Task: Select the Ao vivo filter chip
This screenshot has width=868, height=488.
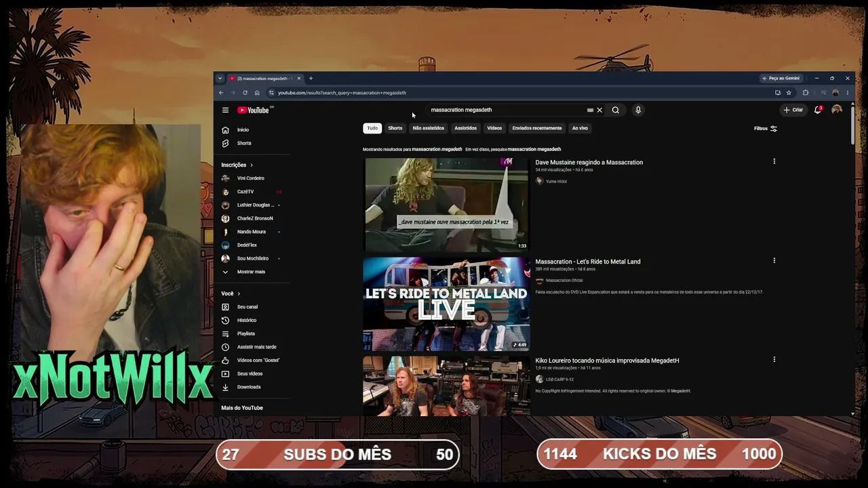Action: point(580,128)
